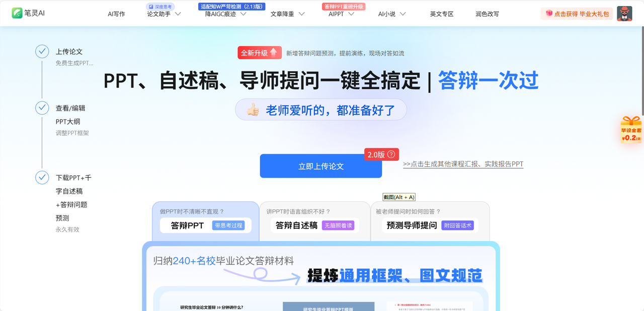Click text 归纳240+名校毕业论文答辩材料
644x311 pixels.
223,261
